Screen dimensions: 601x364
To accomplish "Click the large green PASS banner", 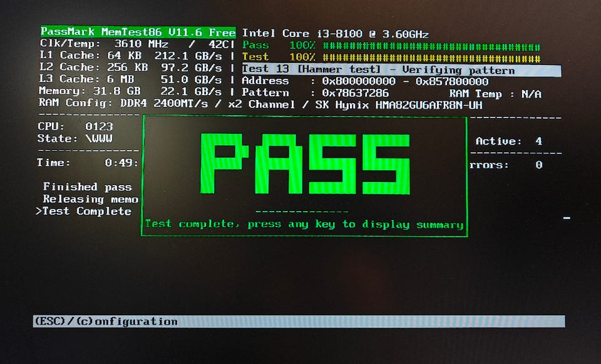I will [x=305, y=164].
